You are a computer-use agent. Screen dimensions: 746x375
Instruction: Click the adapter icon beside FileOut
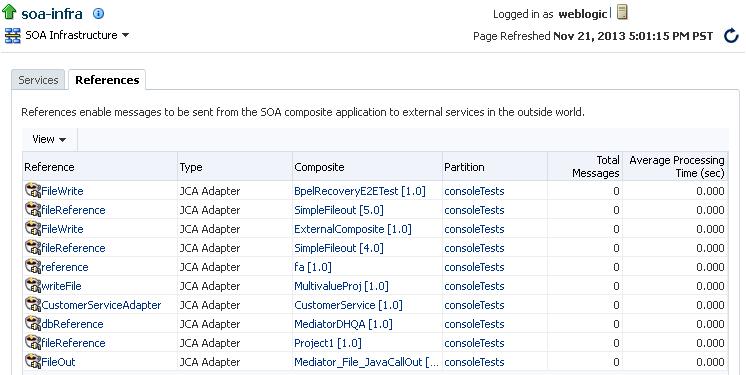[x=33, y=362]
